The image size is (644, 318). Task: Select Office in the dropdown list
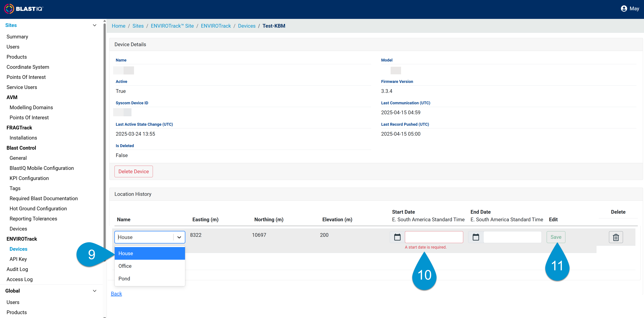[x=150, y=266]
